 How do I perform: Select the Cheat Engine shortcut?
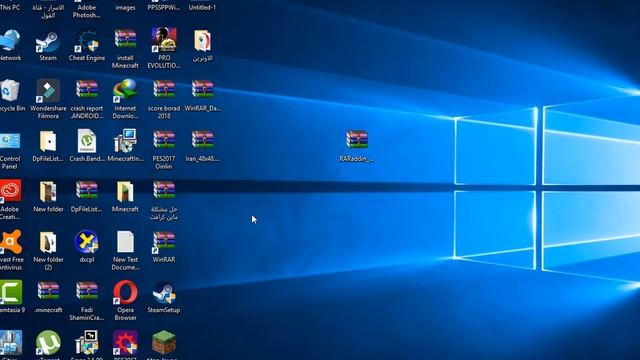(x=87, y=41)
